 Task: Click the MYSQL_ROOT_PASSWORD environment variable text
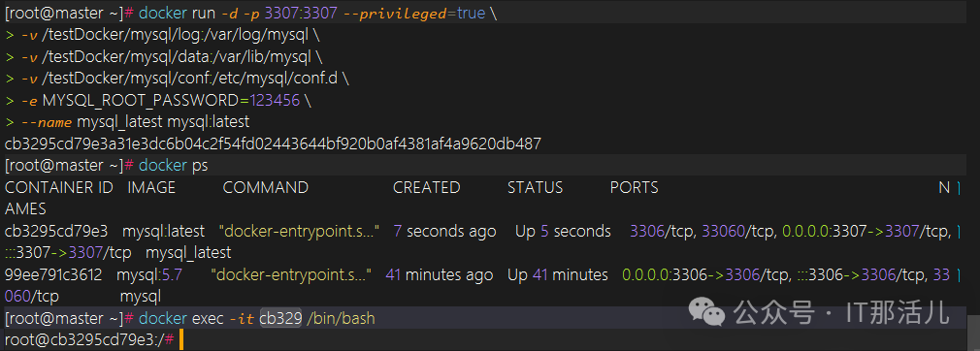(x=145, y=100)
